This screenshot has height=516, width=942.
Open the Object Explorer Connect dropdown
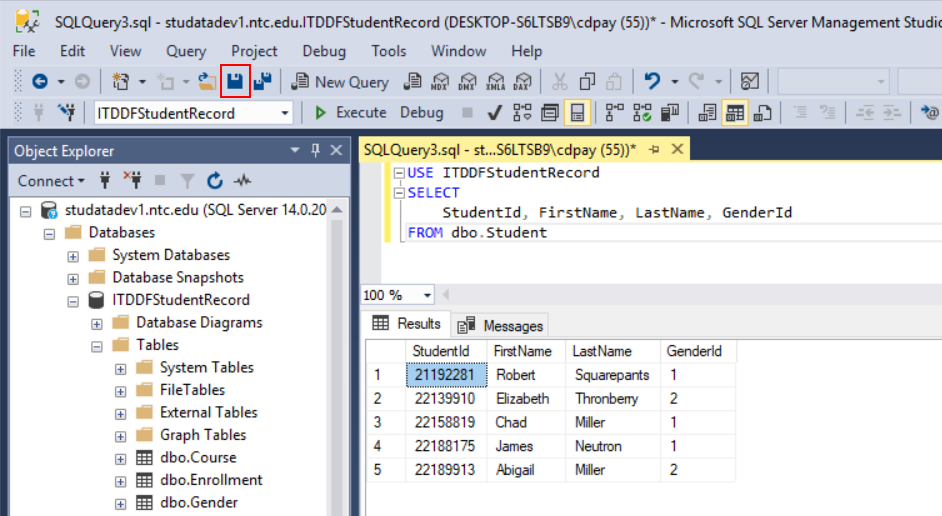(x=51, y=180)
